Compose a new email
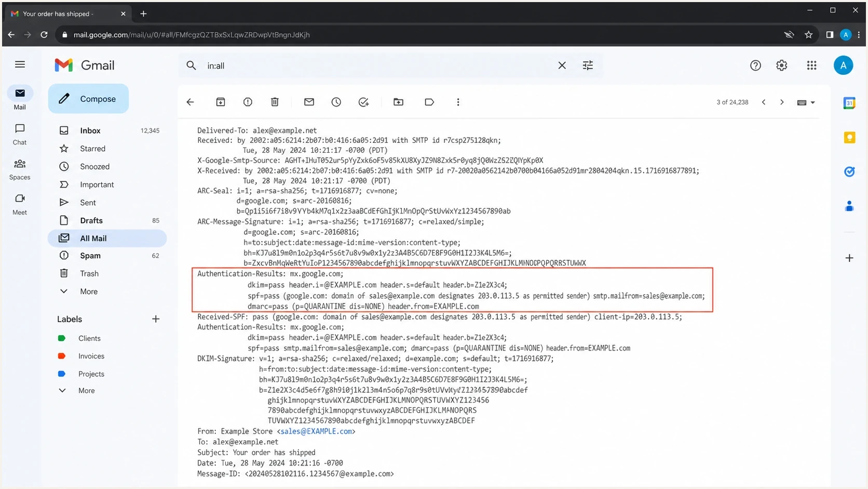Screen dimensions: 868x489 coord(88,99)
